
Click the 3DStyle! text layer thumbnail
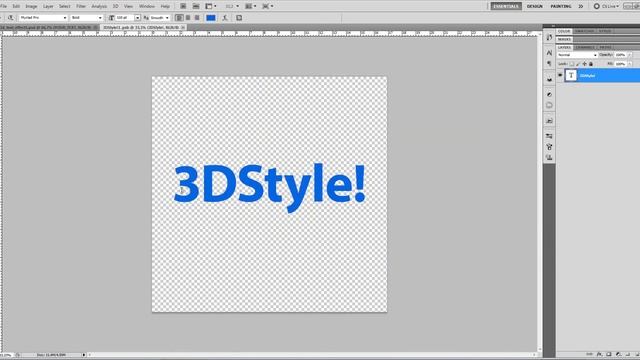pos(571,76)
